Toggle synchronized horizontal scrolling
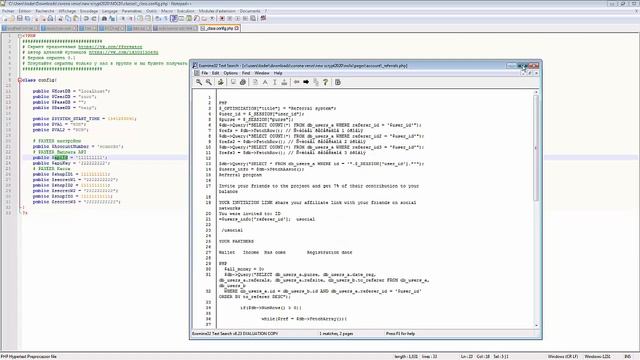This screenshot has height=360, width=640. (x=148, y=18)
